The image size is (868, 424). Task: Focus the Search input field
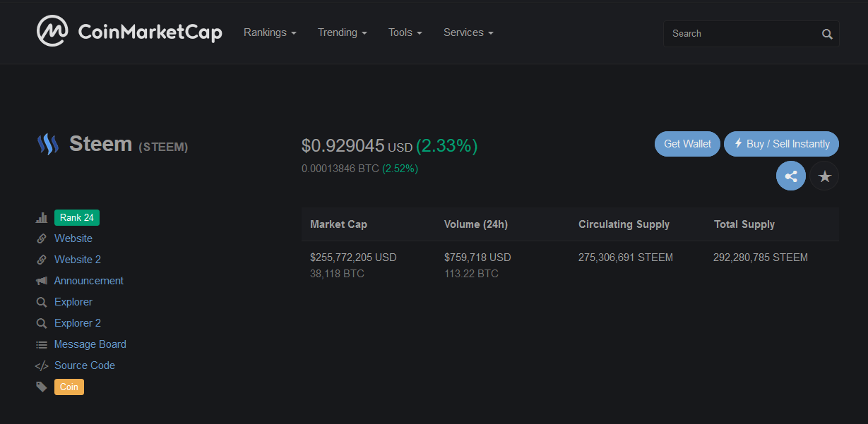pyautogui.click(x=751, y=34)
